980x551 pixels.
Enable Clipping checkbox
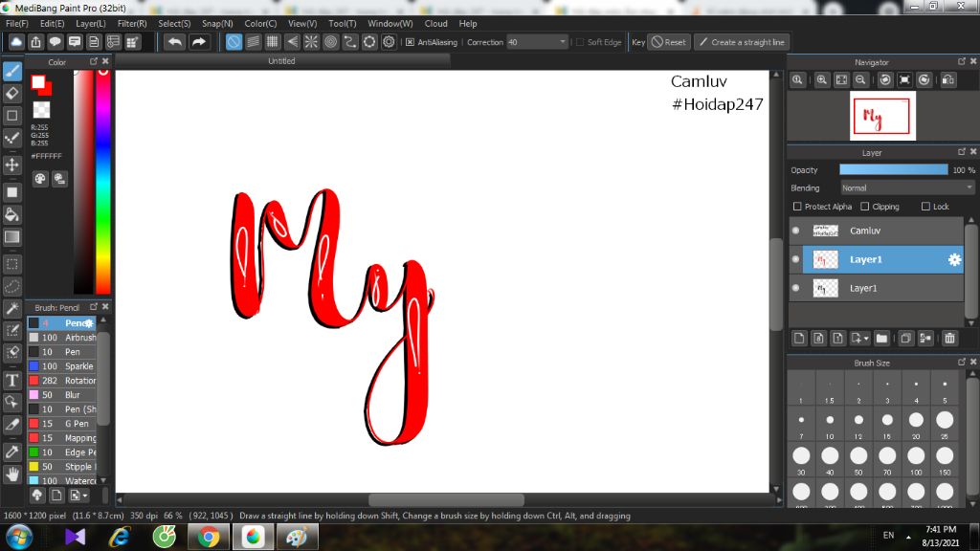(x=865, y=207)
